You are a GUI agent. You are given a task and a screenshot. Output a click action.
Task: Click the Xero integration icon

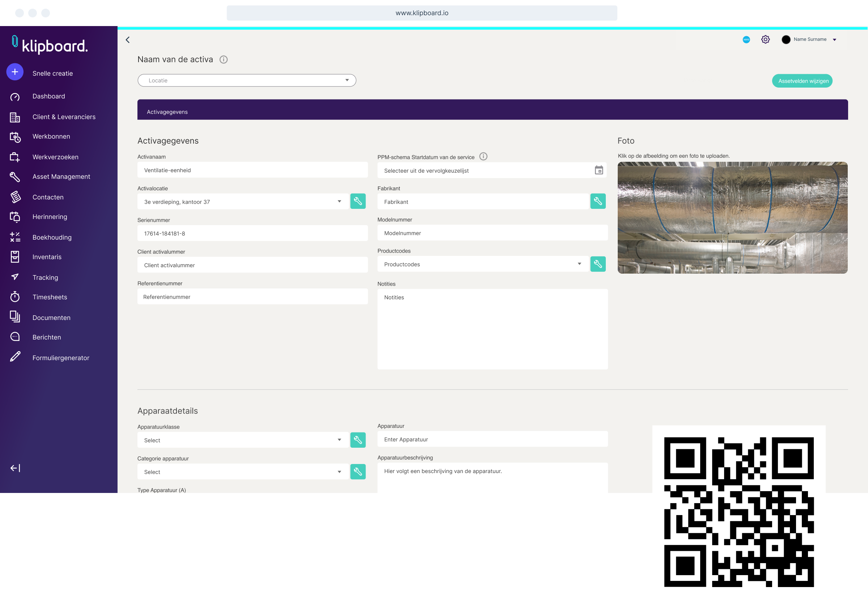click(x=747, y=40)
